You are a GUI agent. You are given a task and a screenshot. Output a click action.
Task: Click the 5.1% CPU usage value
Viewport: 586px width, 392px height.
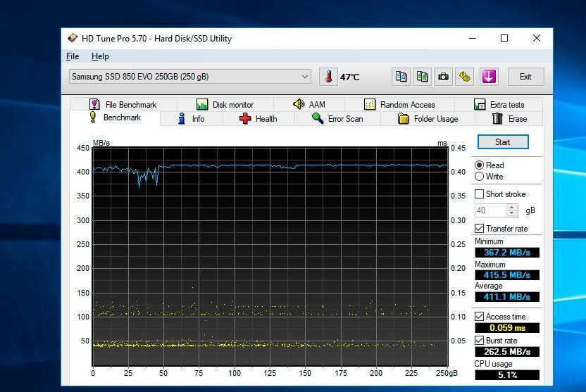coord(507,375)
